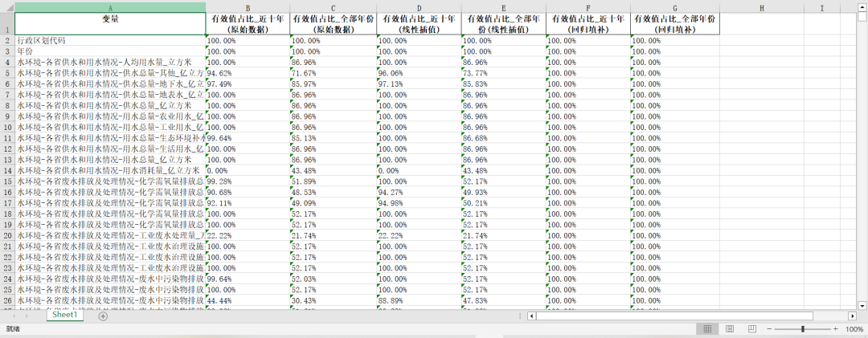This screenshot has height=338, width=868.
Task: Add a new sheet with plus button
Action: [x=103, y=316]
